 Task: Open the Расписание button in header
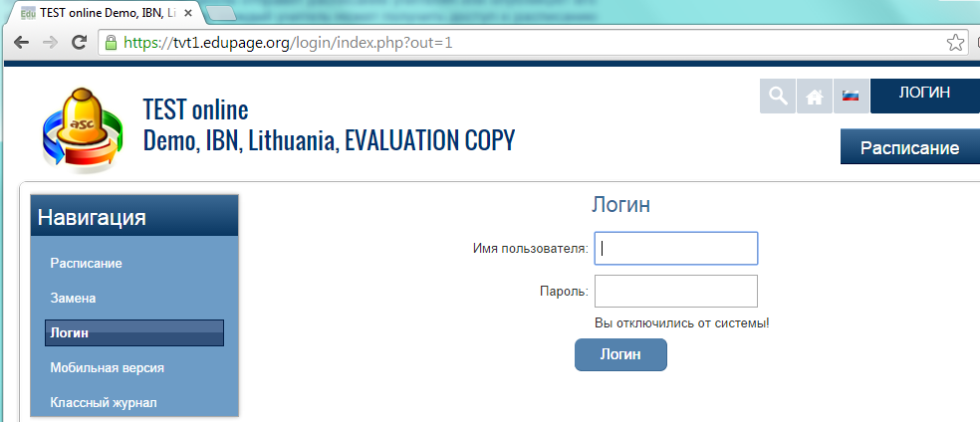[x=908, y=147]
